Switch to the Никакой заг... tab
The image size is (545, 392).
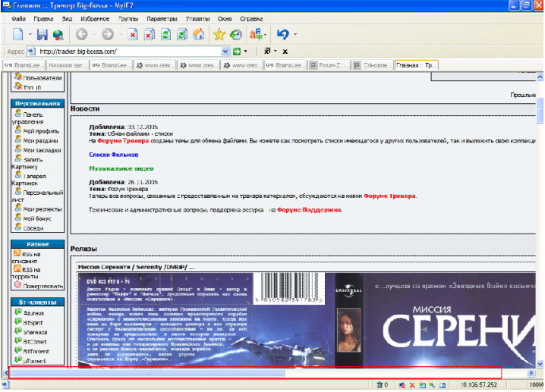pyautogui.click(x=68, y=65)
